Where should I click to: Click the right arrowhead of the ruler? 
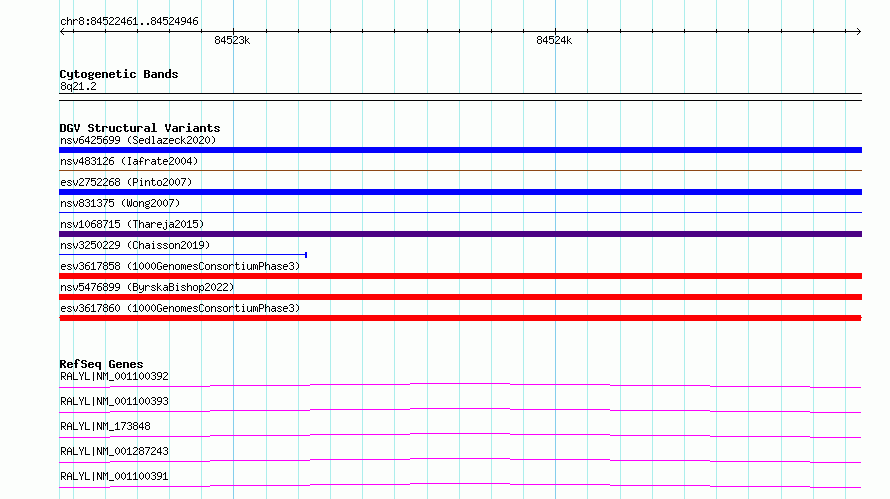tap(859, 31)
